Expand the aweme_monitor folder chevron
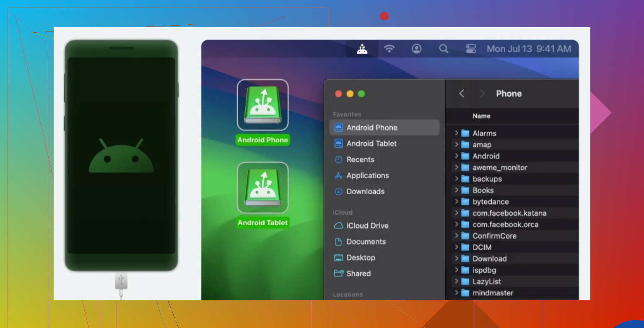Viewport: 644px width, 328px height. (x=456, y=167)
